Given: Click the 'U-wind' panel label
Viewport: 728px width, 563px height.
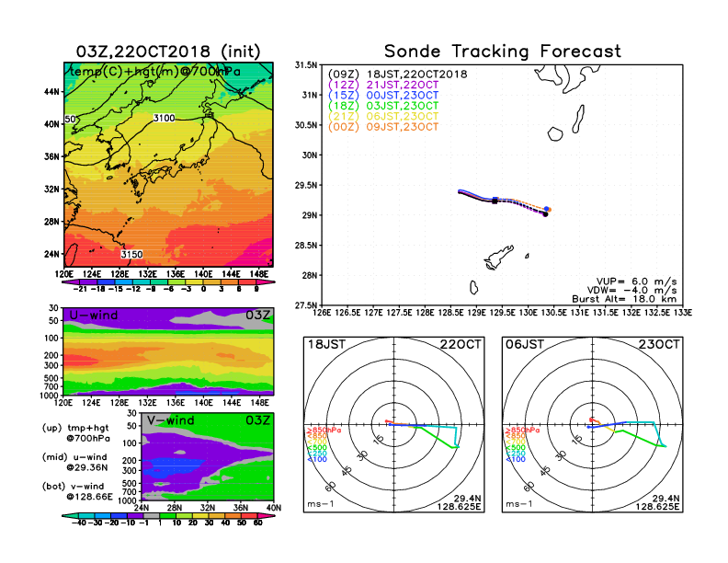Looking at the screenshot, I should tap(94, 315).
